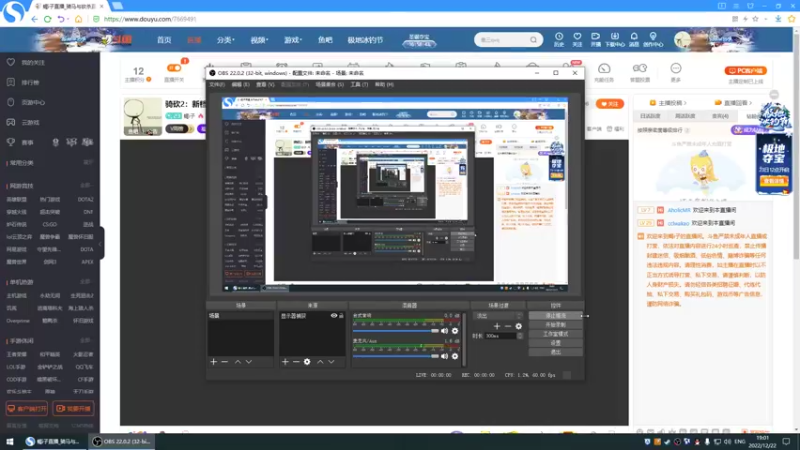This screenshot has width=800, height=450.
Task: Open the View menu in OBS
Action: click(265, 85)
